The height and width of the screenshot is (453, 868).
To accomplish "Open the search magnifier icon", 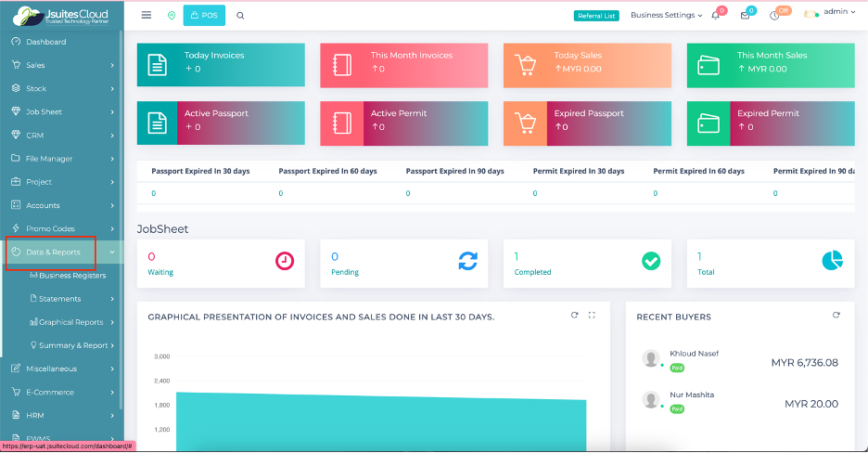I will [241, 16].
